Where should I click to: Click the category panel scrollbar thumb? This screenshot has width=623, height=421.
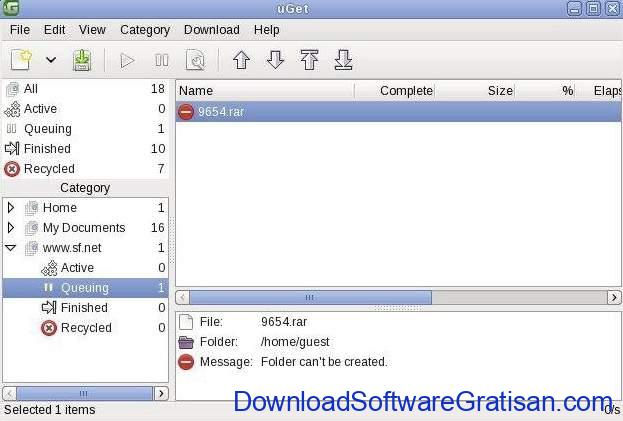(x=83, y=393)
